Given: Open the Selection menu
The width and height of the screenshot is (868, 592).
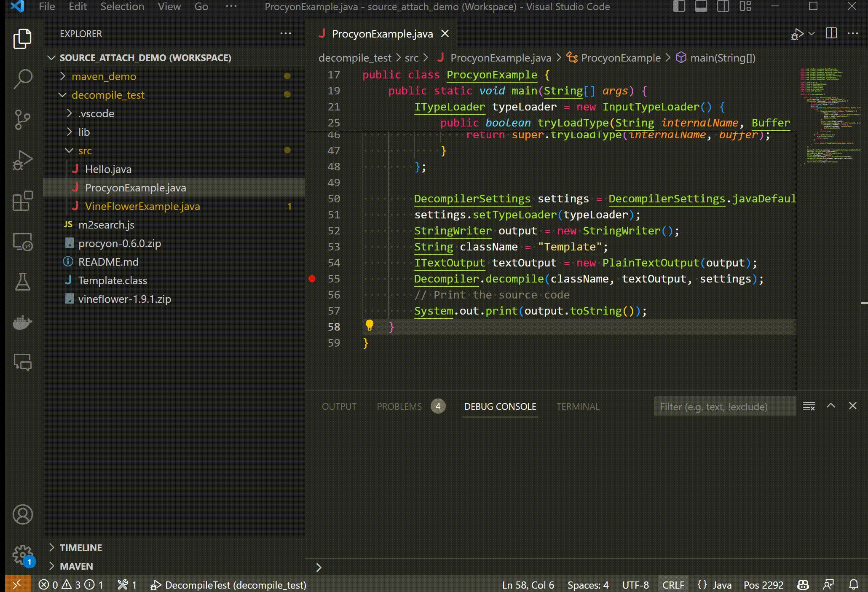Looking at the screenshot, I should coord(122,7).
